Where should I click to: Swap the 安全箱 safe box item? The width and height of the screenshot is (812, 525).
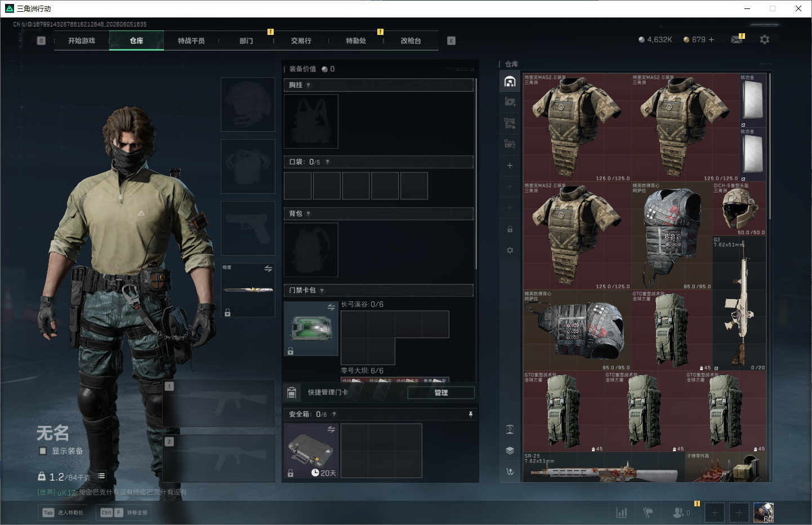pos(331,429)
